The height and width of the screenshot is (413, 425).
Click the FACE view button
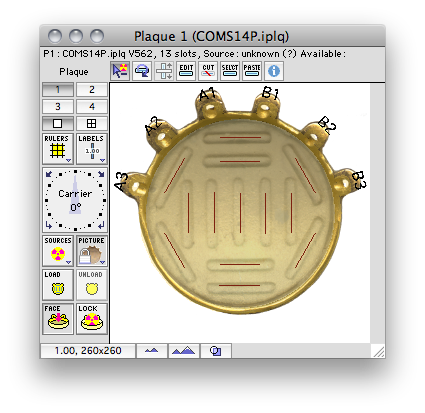[x=58, y=319]
